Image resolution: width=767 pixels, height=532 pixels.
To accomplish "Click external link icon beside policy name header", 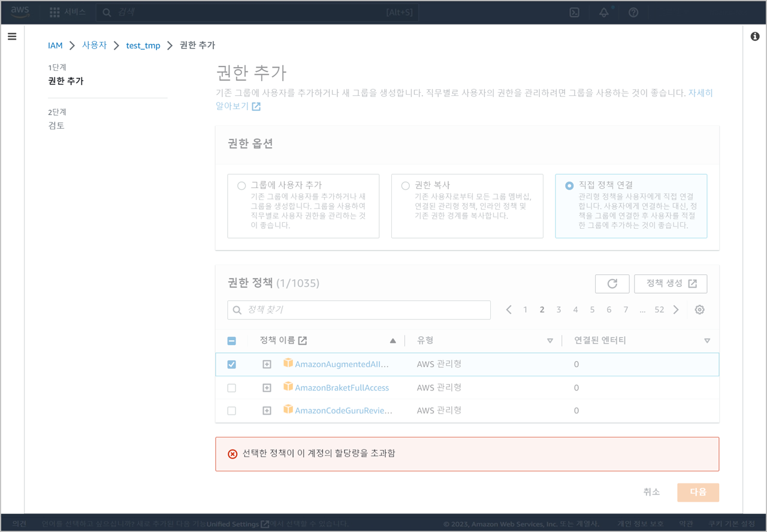I will point(303,340).
